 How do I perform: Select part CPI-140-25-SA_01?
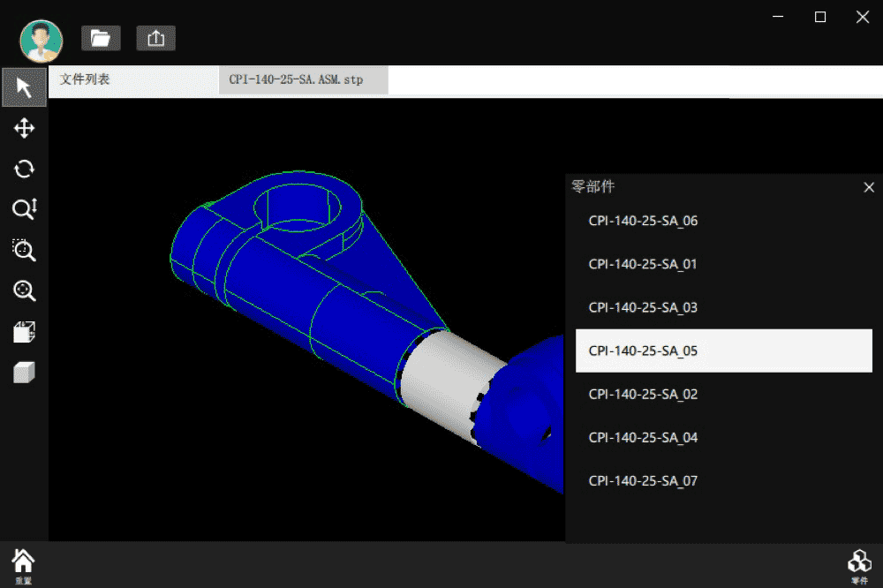(x=724, y=264)
